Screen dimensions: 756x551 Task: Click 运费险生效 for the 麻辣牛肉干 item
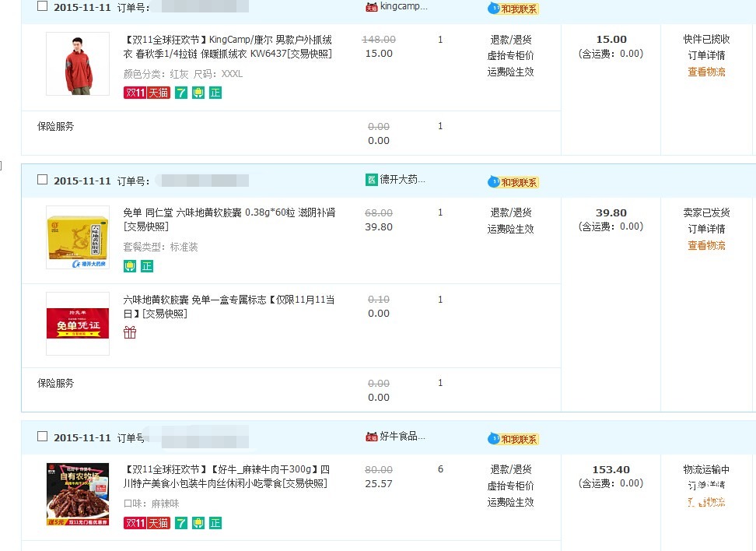[510, 502]
